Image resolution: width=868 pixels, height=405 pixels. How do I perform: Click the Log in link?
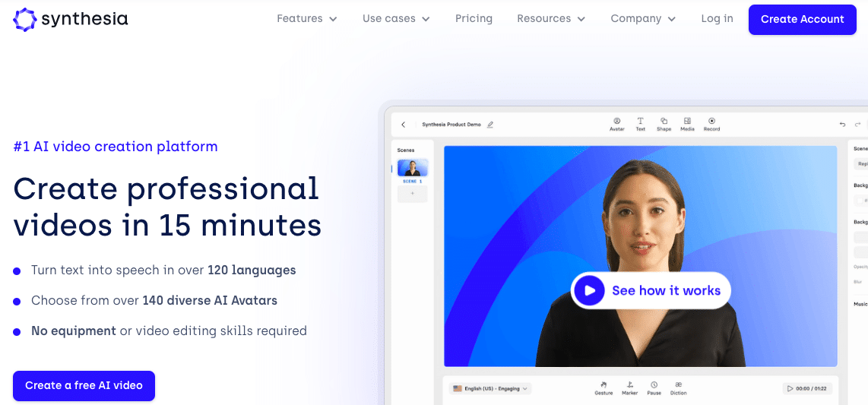[717, 19]
